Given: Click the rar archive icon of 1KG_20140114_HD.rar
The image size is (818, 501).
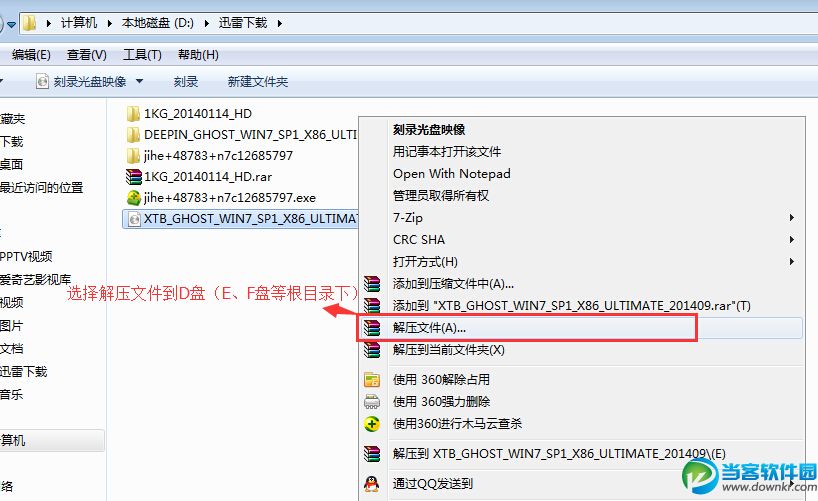Looking at the screenshot, I should click(134, 176).
